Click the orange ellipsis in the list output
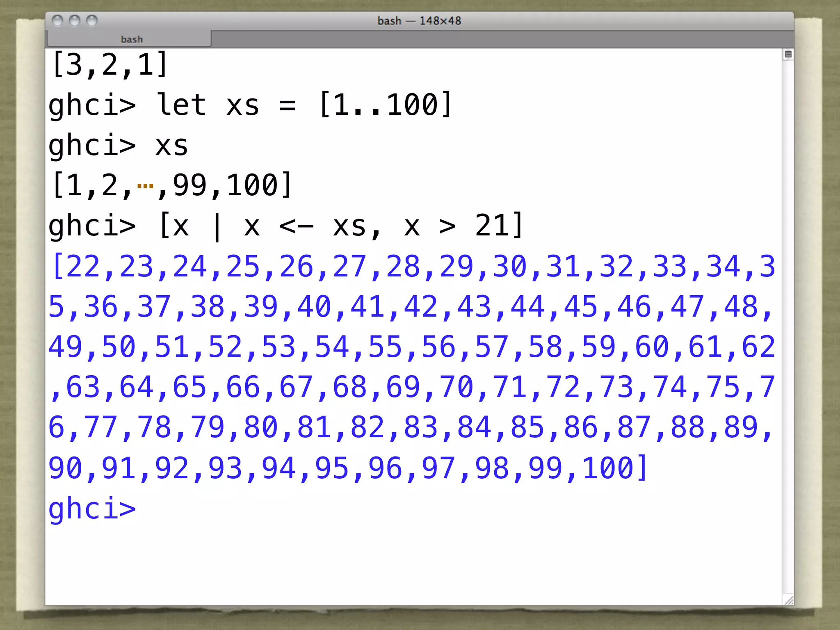Viewport: 840px width, 630px height. pos(145,186)
